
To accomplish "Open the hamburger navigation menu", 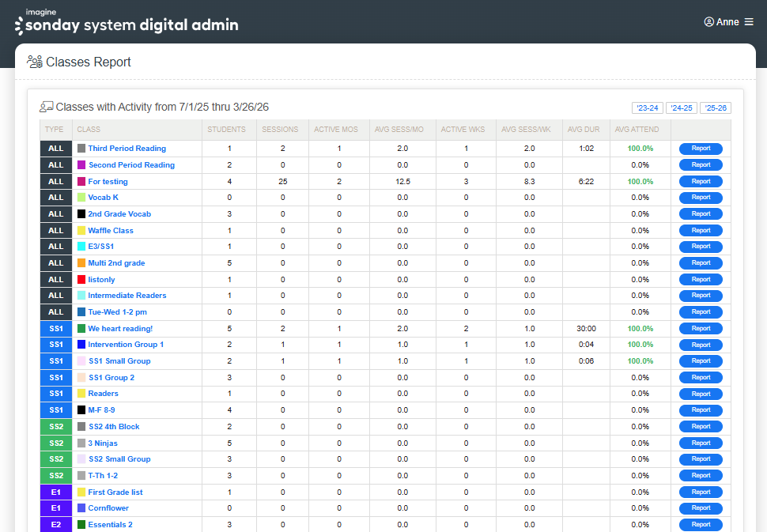I will point(750,21).
